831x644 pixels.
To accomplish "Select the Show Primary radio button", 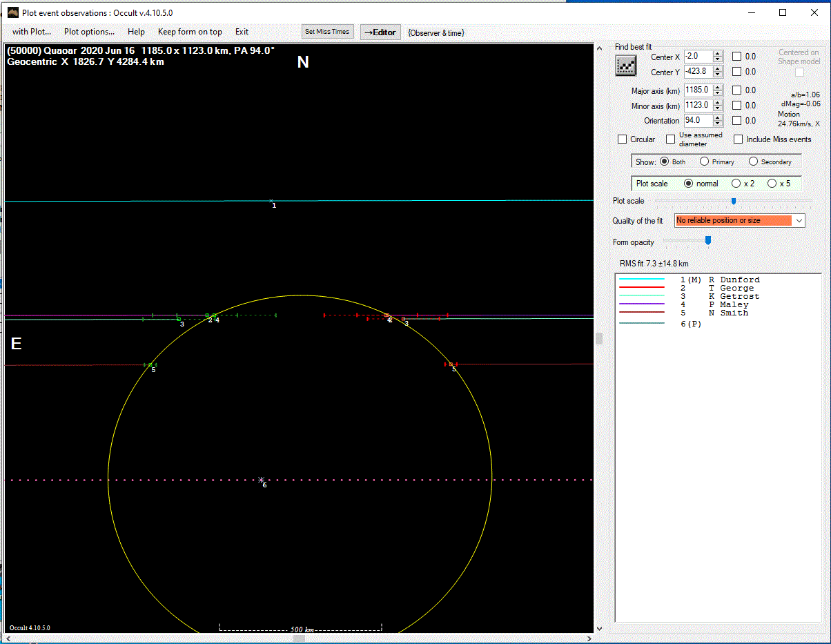I will click(x=704, y=162).
